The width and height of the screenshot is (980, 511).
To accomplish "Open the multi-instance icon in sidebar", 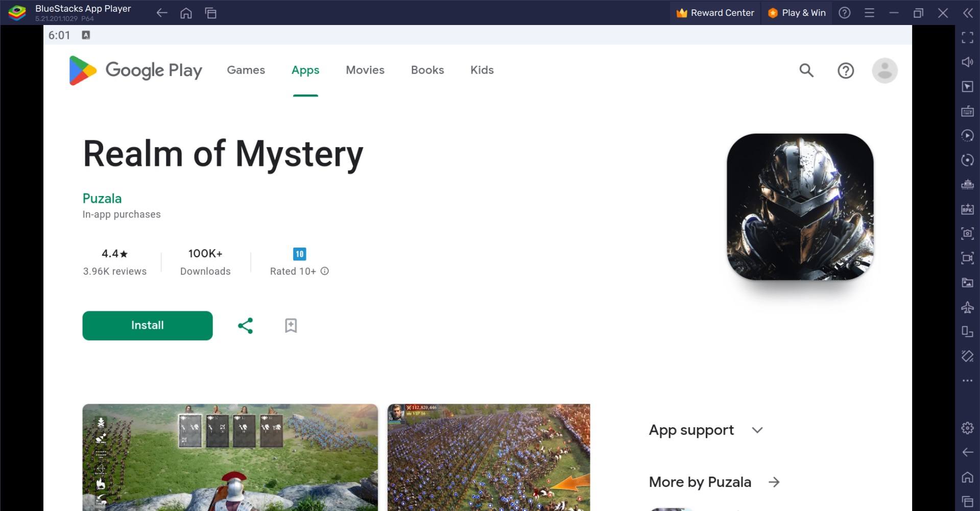I will point(967,332).
